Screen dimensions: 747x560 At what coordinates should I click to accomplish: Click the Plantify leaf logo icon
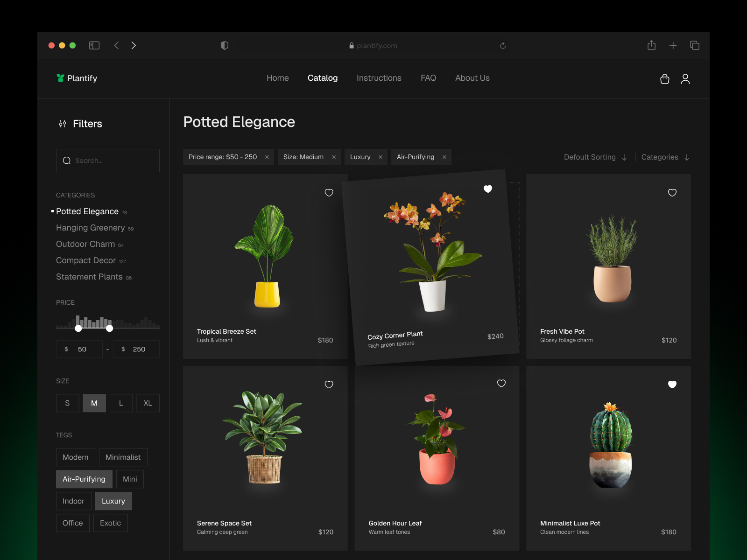[x=60, y=78]
